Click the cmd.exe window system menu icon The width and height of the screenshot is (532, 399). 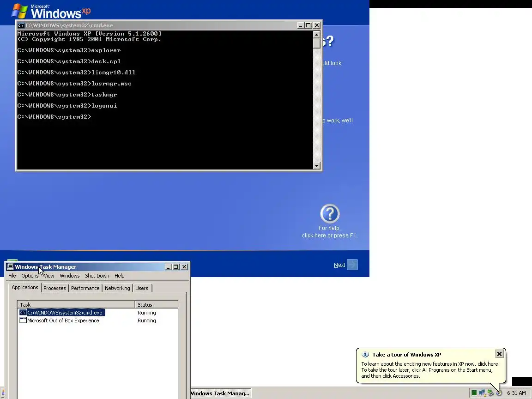click(x=21, y=25)
